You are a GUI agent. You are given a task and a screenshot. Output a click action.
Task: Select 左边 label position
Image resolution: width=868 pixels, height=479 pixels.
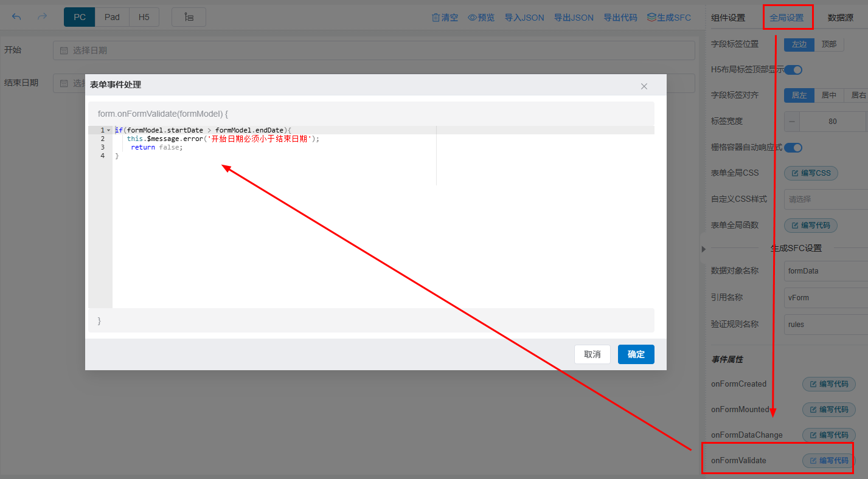point(799,44)
